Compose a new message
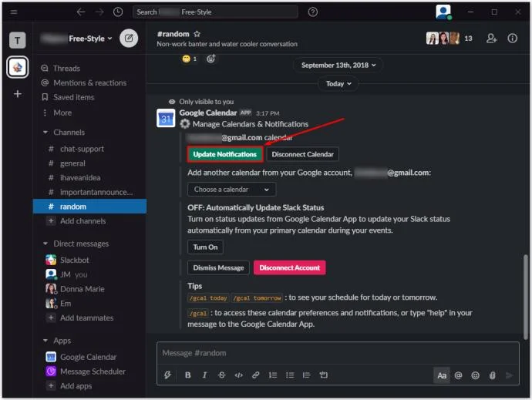 coord(129,38)
